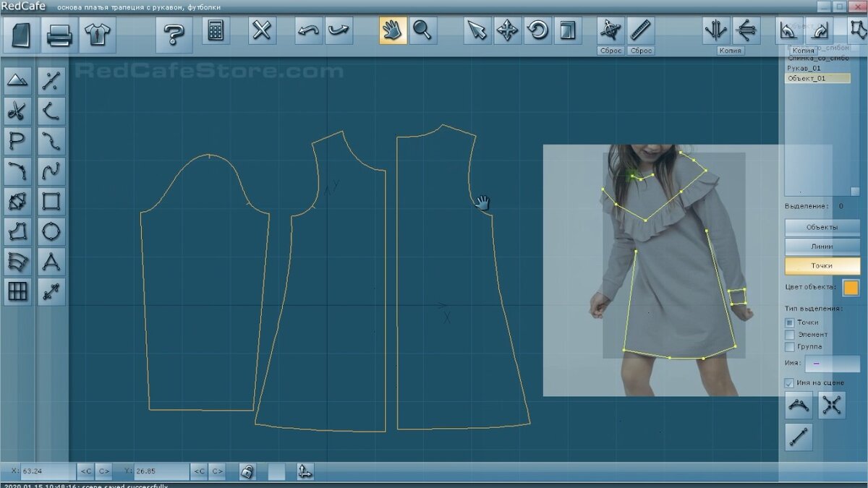Click the horizontal mirror tool
The image size is (868, 488).
[x=746, y=31]
